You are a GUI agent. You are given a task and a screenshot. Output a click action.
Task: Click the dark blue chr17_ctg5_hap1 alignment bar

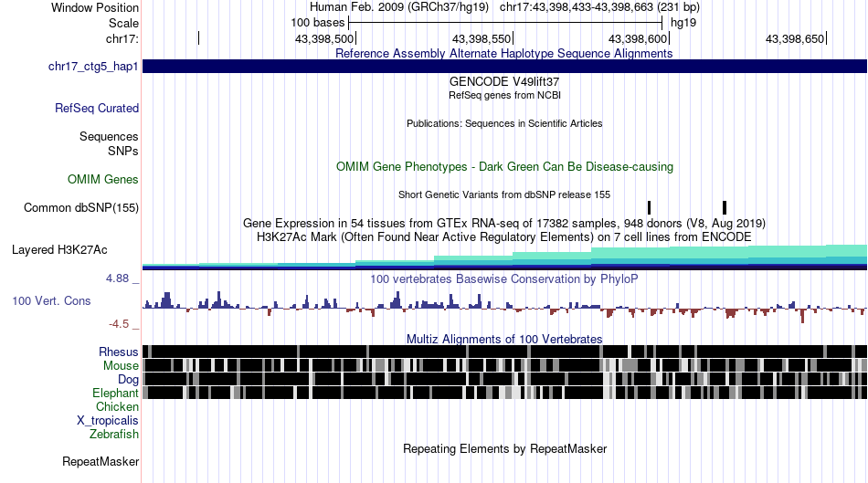(x=504, y=67)
